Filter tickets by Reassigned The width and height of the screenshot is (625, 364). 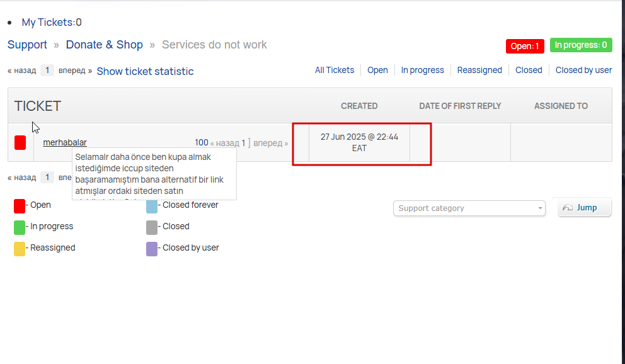[479, 70]
